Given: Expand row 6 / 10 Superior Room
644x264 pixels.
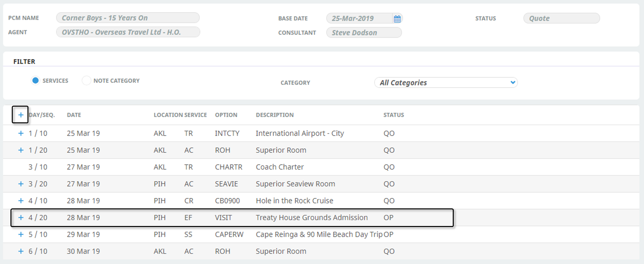Looking at the screenshot, I should coord(21,251).
